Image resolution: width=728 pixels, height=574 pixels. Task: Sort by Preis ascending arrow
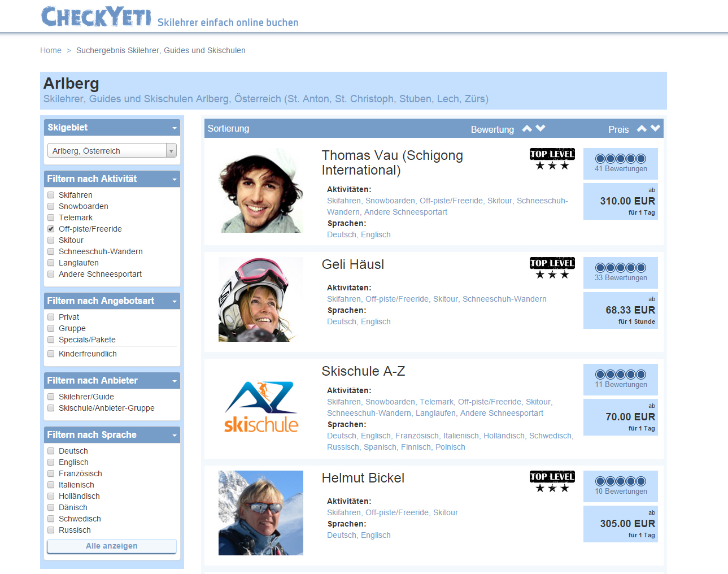click(x=642, y=129)
